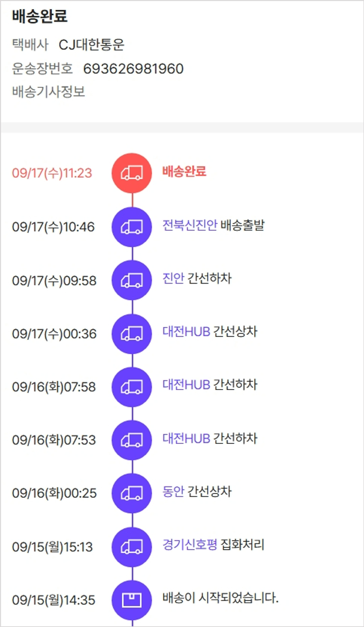Viewport: 364px width, 627px height.
Task: Click the package box icon for shipment start
Action: [132, 600]
